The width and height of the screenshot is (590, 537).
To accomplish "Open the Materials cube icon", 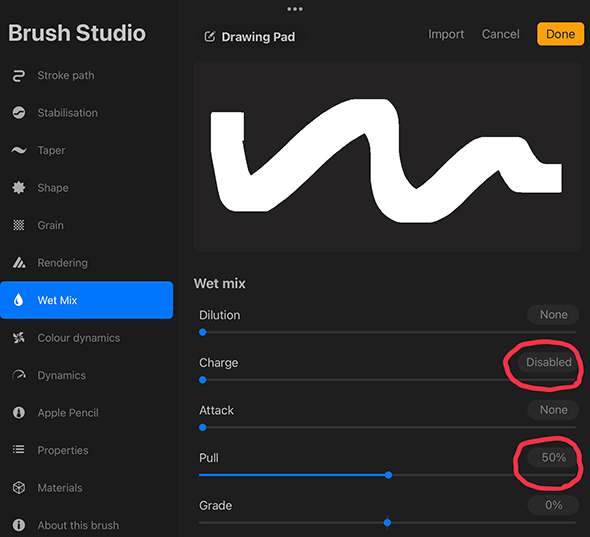I will tap(18, 488).
